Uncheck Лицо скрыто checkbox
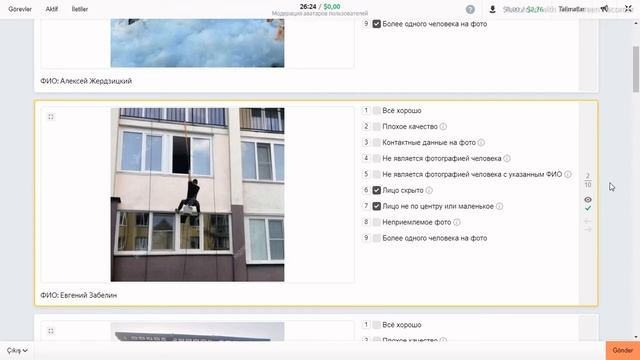 377,190
